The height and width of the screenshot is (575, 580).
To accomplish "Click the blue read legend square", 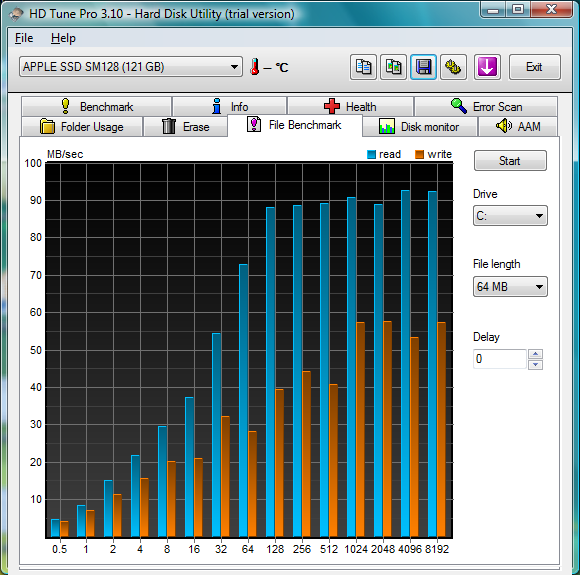I will [371, 154].
